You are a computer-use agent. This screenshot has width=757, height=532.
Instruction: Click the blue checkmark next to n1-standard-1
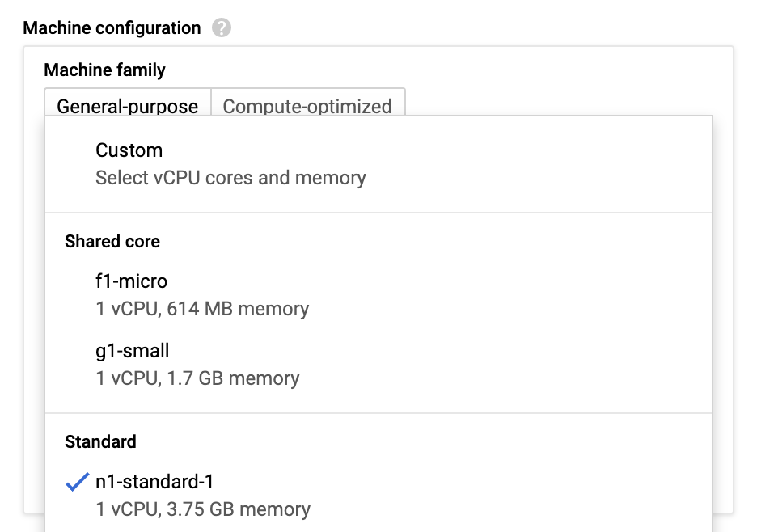point(77,483)
